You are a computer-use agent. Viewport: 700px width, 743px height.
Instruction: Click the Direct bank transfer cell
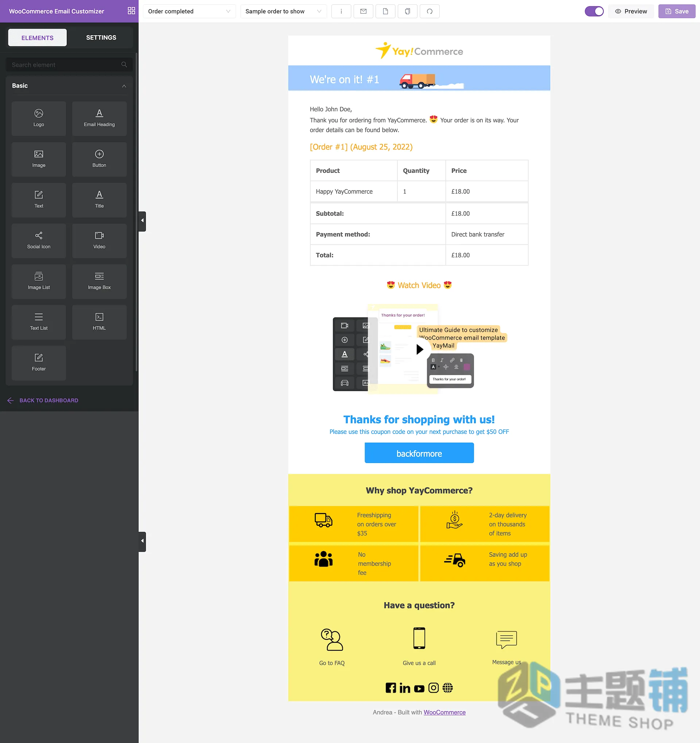(487, 234)
